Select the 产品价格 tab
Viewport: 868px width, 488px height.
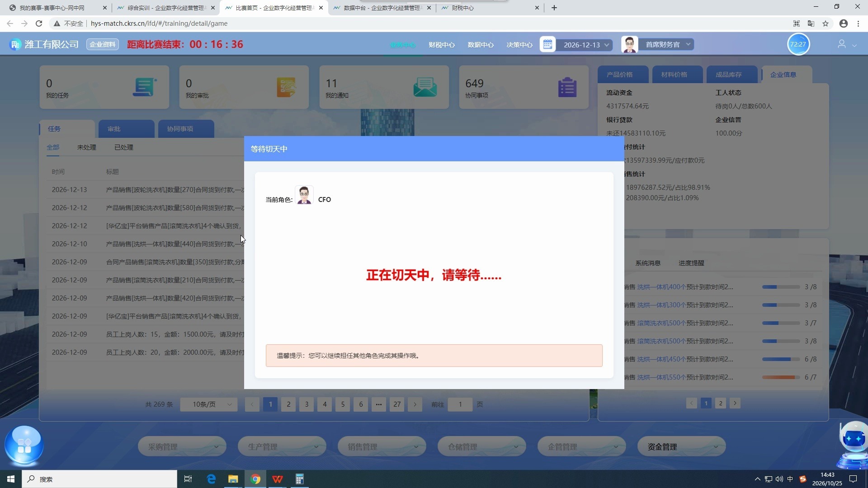[x=623, y=75]
